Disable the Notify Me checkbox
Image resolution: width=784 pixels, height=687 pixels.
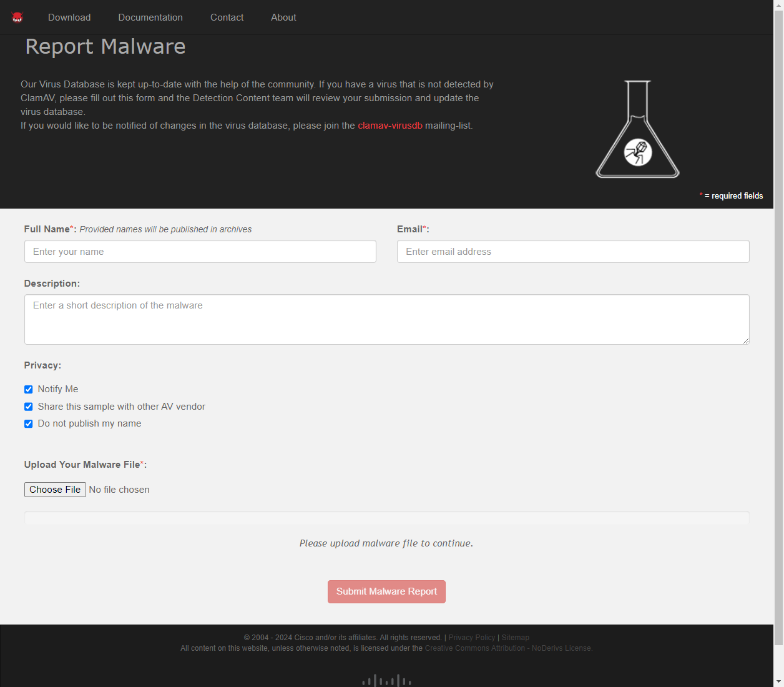(28, 389)
